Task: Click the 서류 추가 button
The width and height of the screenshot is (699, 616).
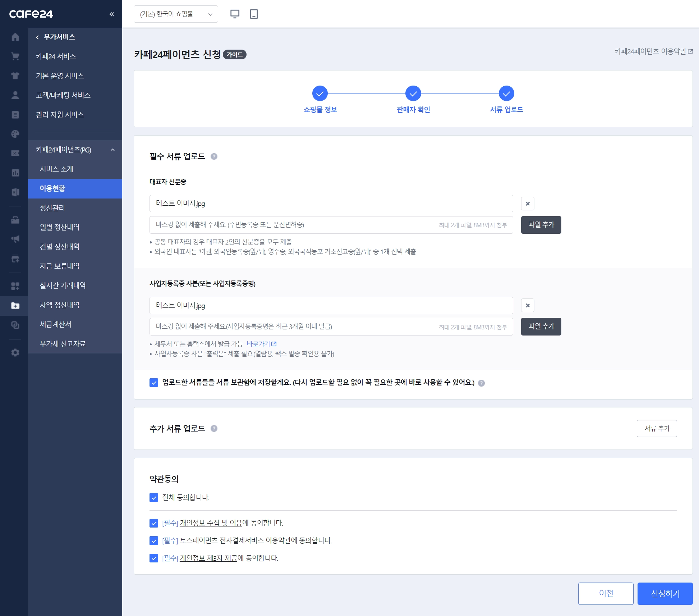Action: [x=657, y=429]
